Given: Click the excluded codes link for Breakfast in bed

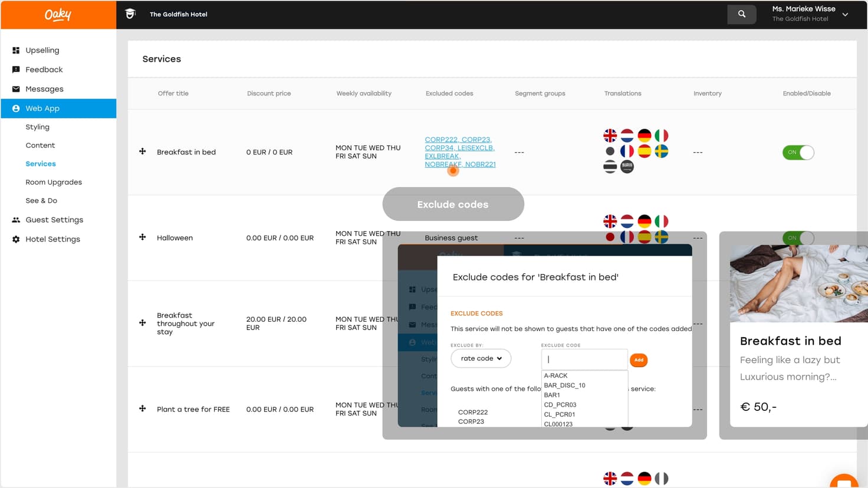Looking at the screenshot, I should [x=460, y=152].
